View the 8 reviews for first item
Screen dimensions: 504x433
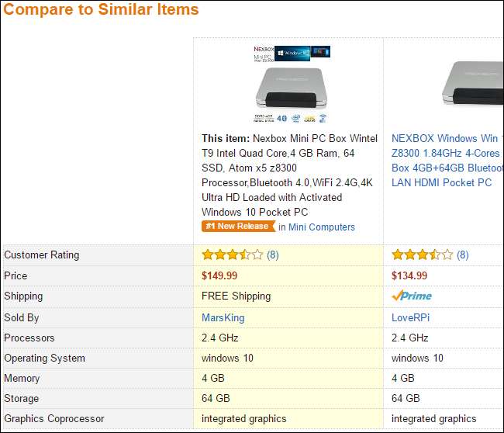(x=273, y=255)
